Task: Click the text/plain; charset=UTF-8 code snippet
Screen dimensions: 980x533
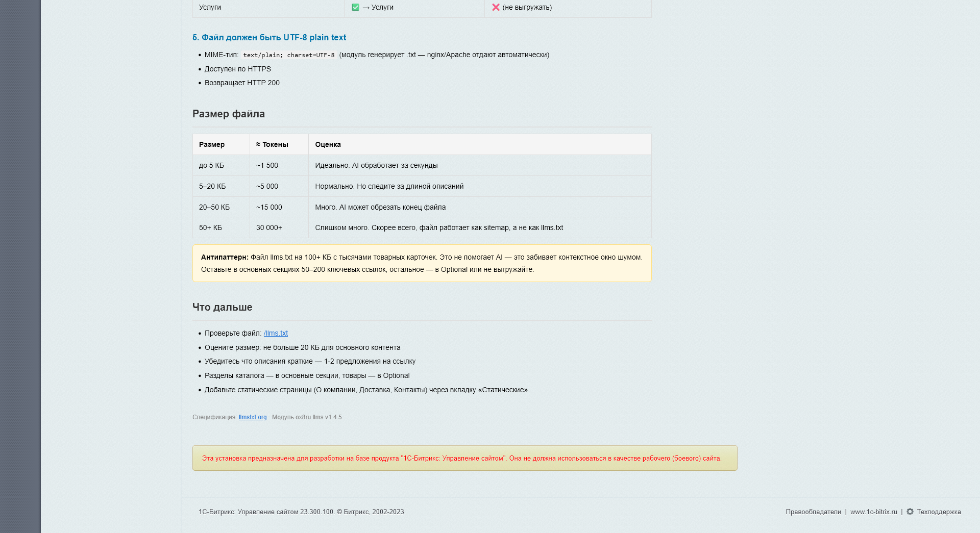Action: tap(289, 55)
